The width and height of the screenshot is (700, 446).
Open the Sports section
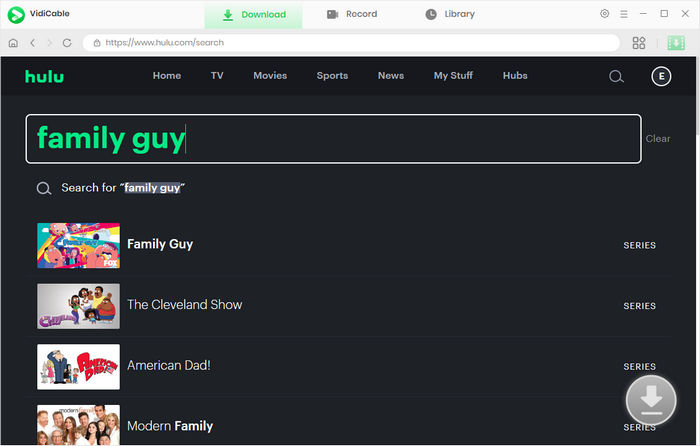point(332,76)
